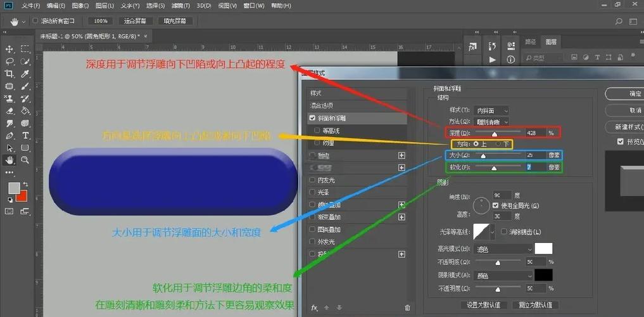This screenshot has width=644, height=317.
Task: Click the highlight mode white color swatch
Action: 543,249
